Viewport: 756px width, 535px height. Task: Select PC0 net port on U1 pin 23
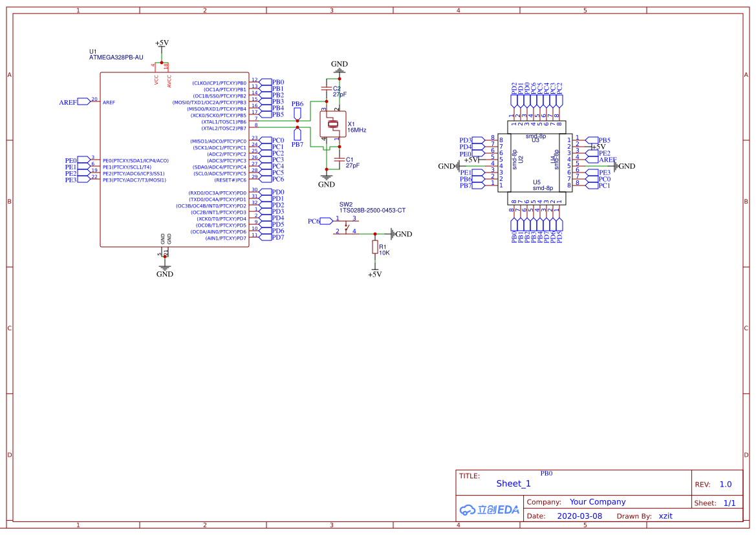(272, 141)
